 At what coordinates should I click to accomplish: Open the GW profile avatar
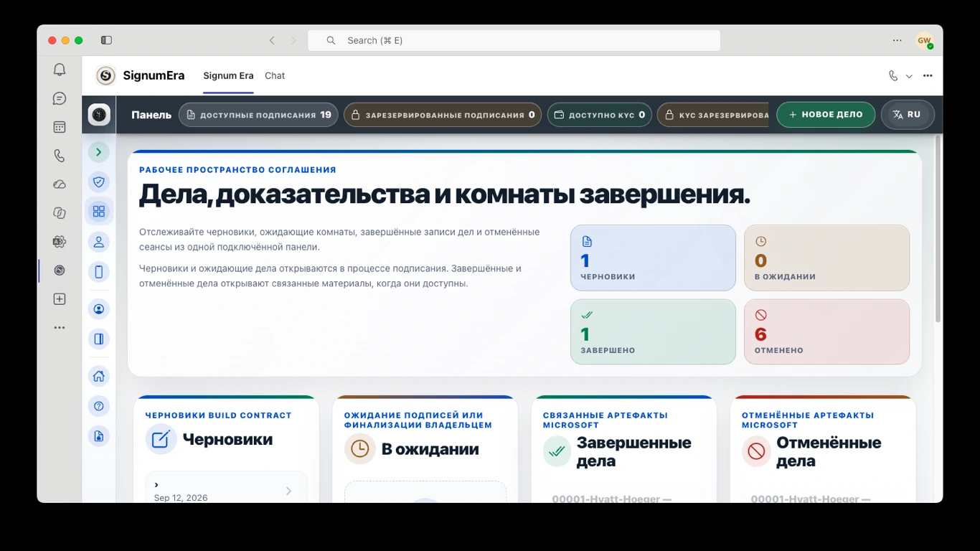(924, 41)
